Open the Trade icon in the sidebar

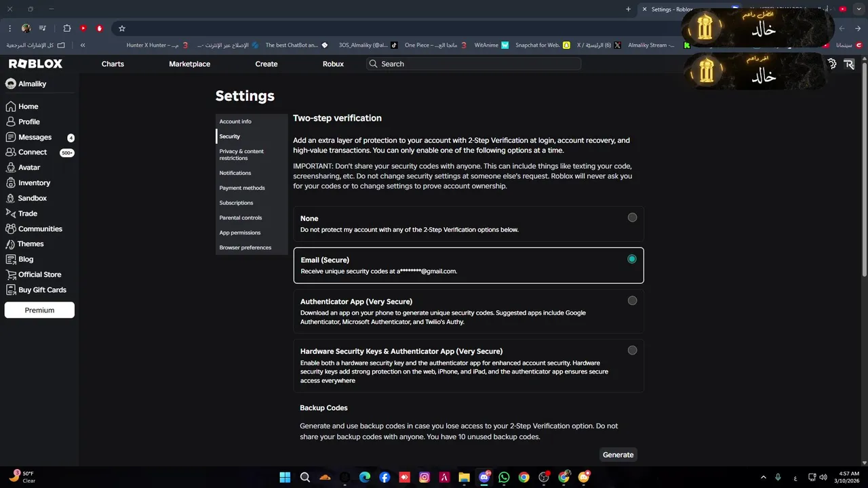pyautogui.click(x=10, y=213)
